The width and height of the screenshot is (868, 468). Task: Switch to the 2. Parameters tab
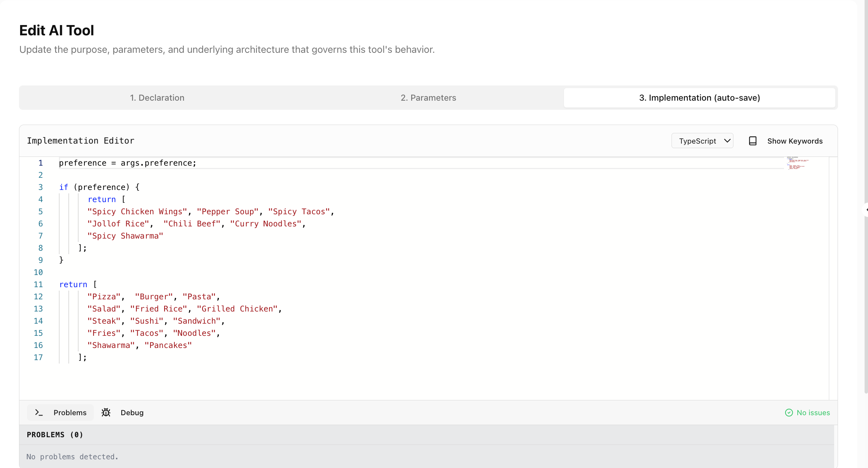(428, 98)
